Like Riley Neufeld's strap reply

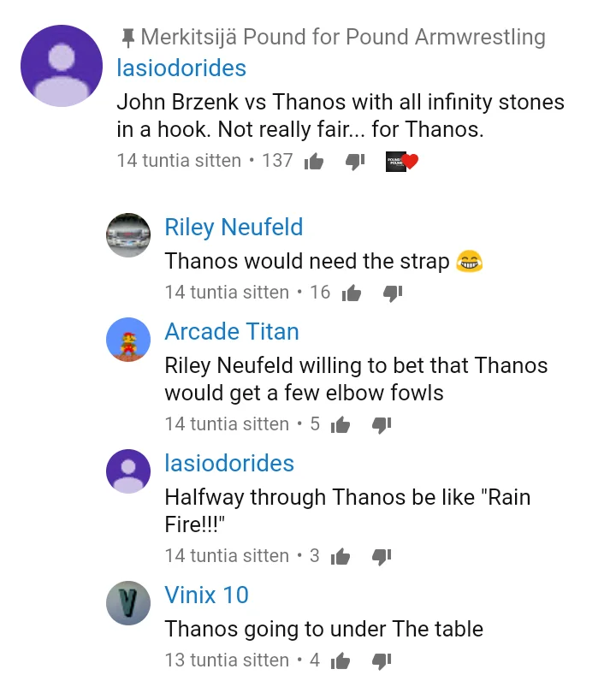(x=351, y=293)
